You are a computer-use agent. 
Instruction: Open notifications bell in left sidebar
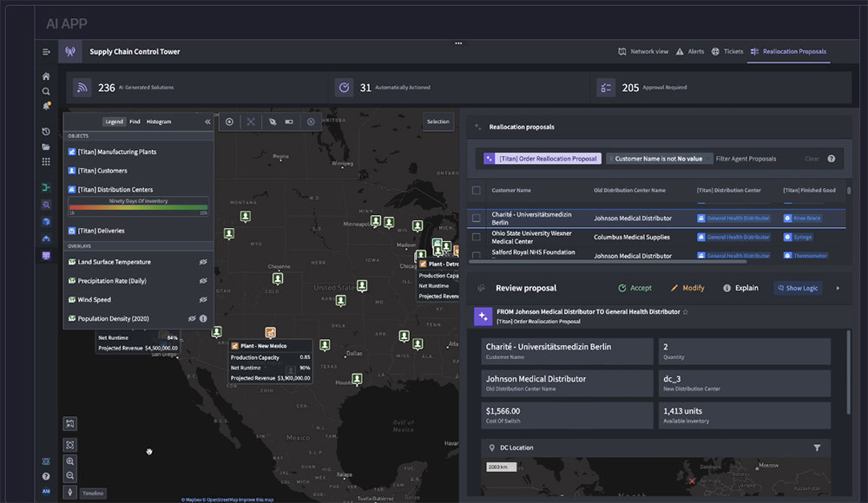pos(46,106)
